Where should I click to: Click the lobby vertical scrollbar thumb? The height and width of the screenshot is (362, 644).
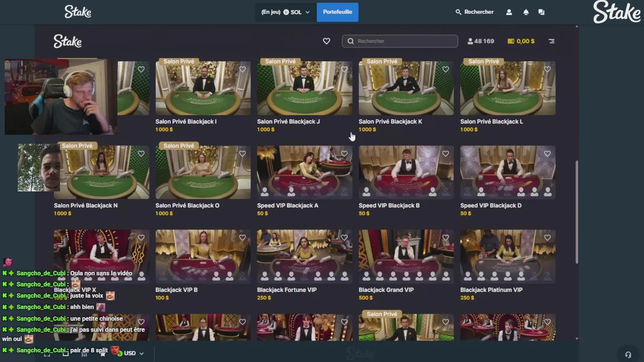(577, 212)
